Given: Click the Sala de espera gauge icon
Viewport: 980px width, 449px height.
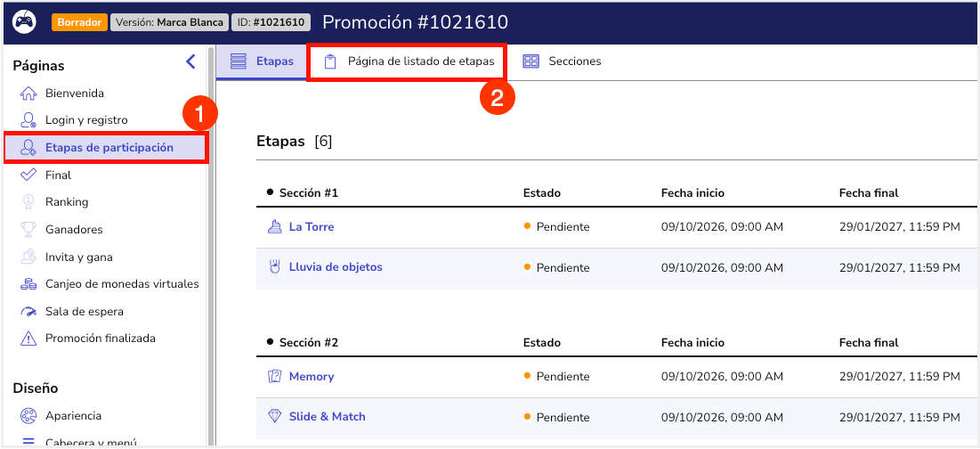Looking at the screenshot, I should point(28,312).
